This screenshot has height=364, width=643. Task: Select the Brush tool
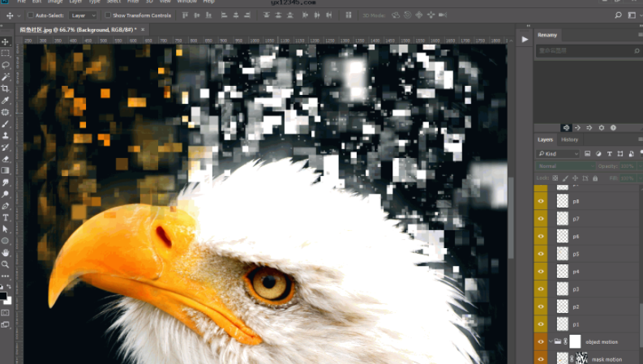pyautogui.click(x=6, y=124)
